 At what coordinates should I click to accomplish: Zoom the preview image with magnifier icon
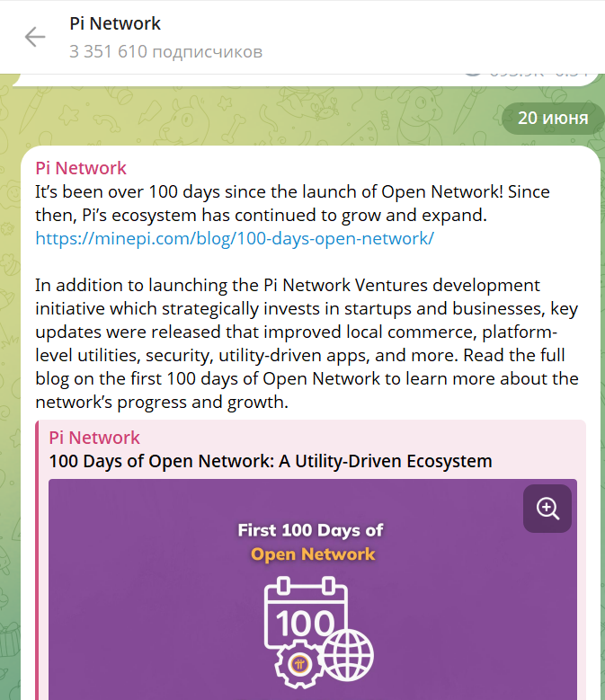(x=547, y=509)
